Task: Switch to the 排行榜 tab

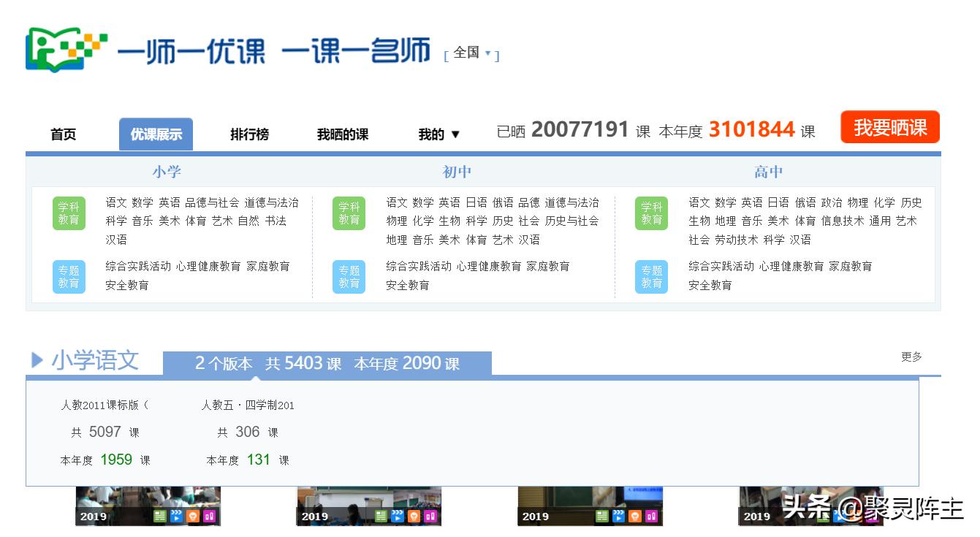Action: (250, 134)
